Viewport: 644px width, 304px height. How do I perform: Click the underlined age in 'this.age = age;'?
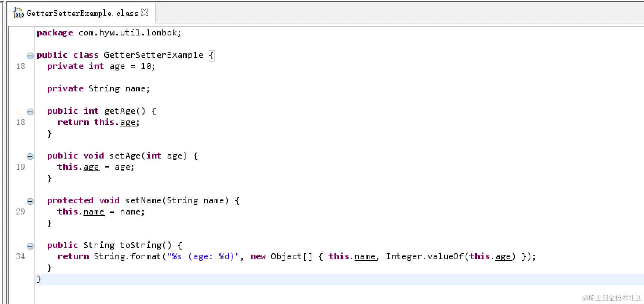[91, 167]
